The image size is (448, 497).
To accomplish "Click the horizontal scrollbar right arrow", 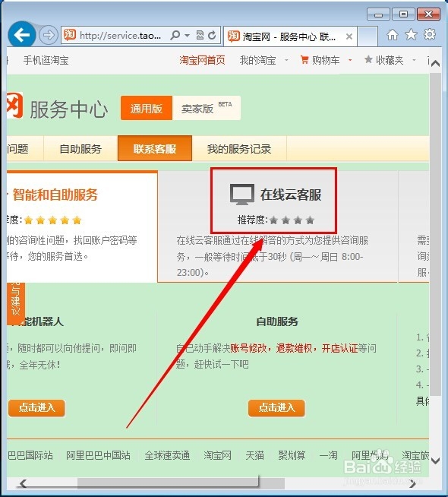I will [x=412, y=483].
